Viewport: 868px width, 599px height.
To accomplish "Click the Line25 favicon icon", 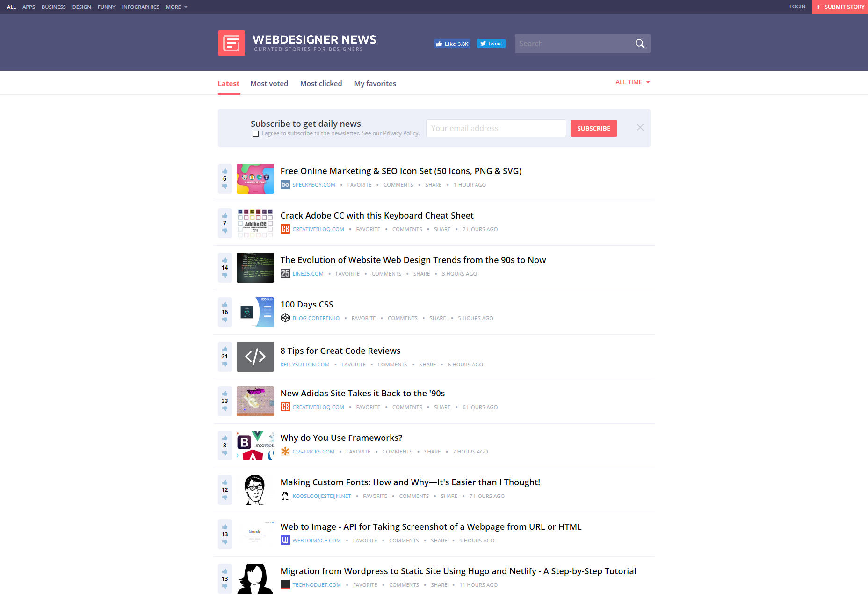I will click(x=285, y=274).
